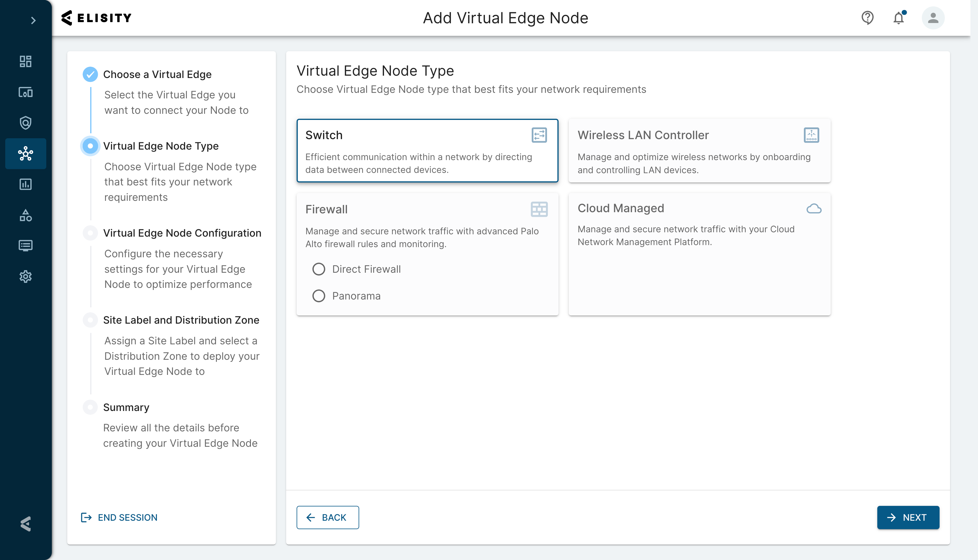Choose the Cloud Managed card title
The width and height of the screenshot is (978, 560).
[621, 208]
